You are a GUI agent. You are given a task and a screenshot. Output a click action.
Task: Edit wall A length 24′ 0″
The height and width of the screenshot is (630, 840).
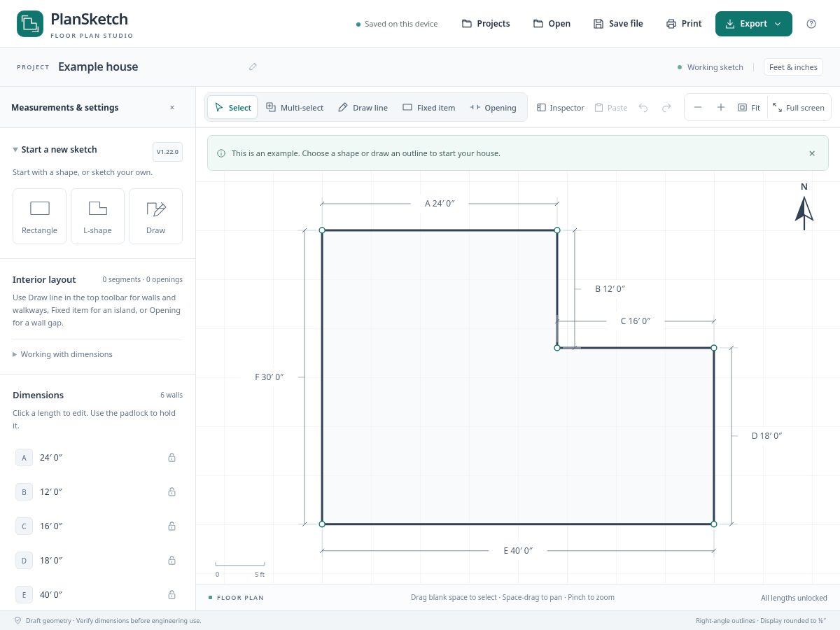(x=51, y=457)
